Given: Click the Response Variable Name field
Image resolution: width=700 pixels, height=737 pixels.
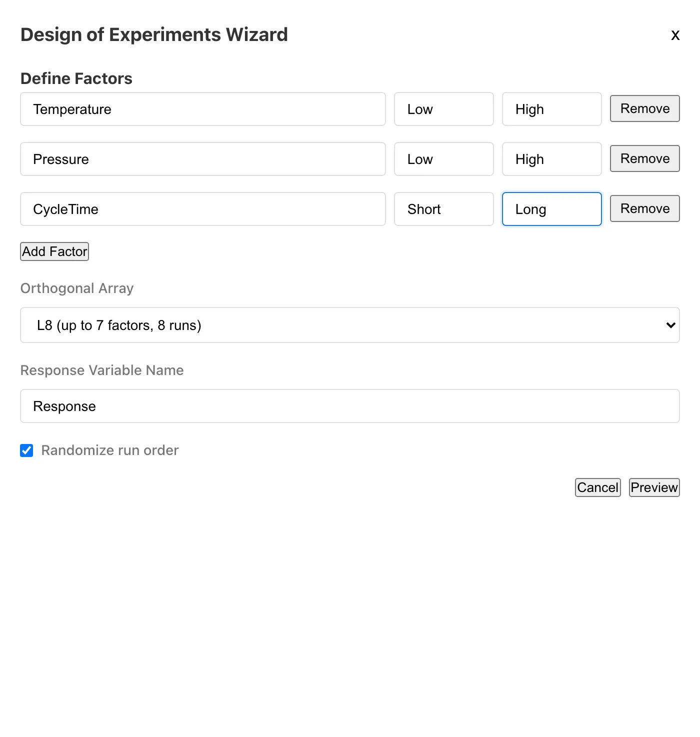Looking at the screenshot, I should coord(349,406).
